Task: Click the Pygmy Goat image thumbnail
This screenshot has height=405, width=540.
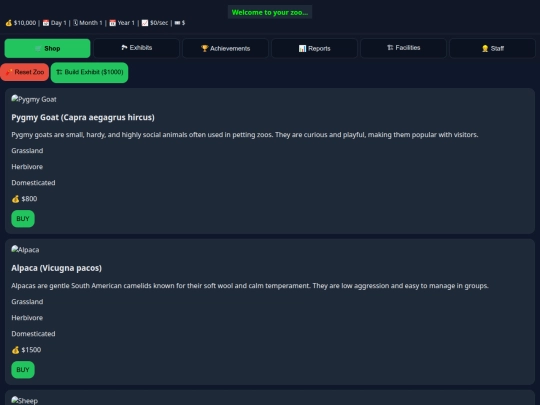Action: pyautogui.click(x=34, y=99)
